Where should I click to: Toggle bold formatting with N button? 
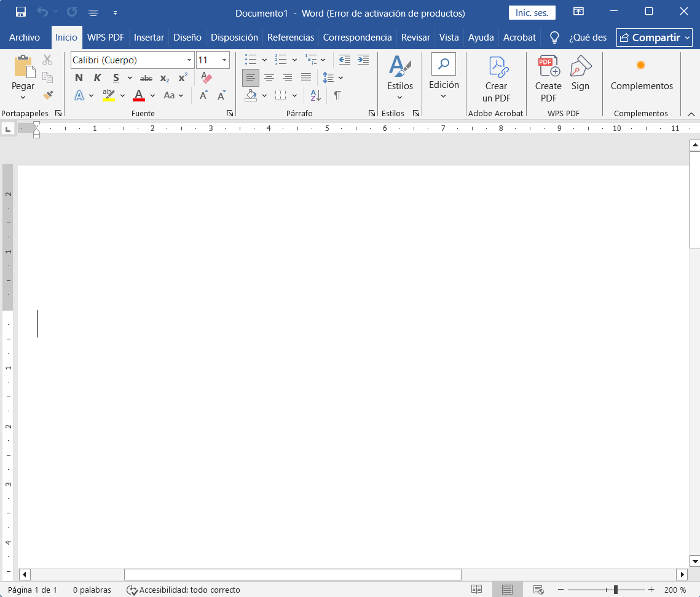[79, 77]
